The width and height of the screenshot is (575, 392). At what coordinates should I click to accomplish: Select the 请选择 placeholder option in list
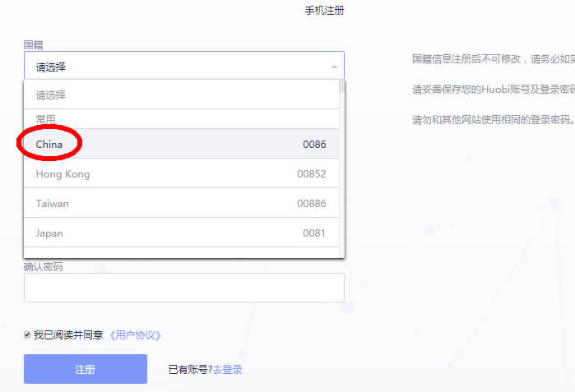[51, 95]
